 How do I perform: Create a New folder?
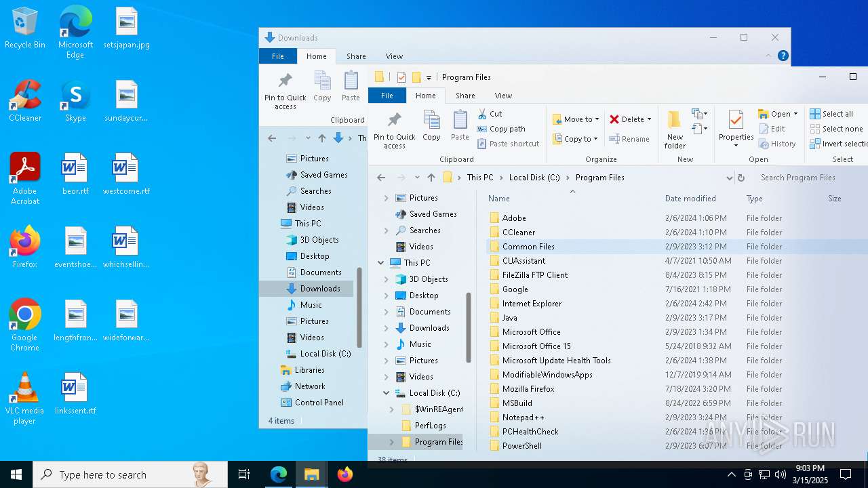coord(675,130)
